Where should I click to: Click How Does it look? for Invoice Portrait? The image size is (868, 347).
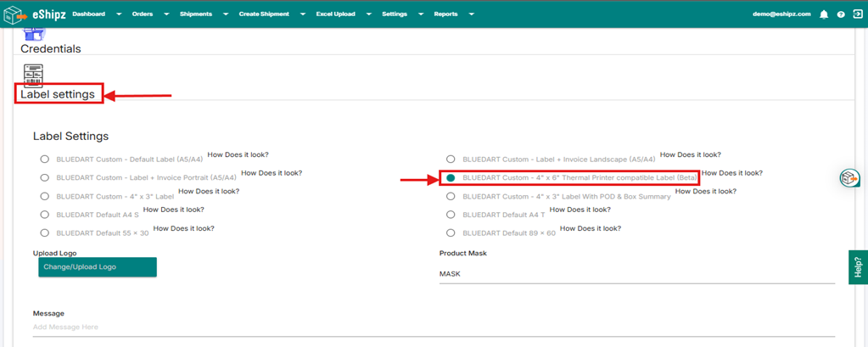(272, 173)
